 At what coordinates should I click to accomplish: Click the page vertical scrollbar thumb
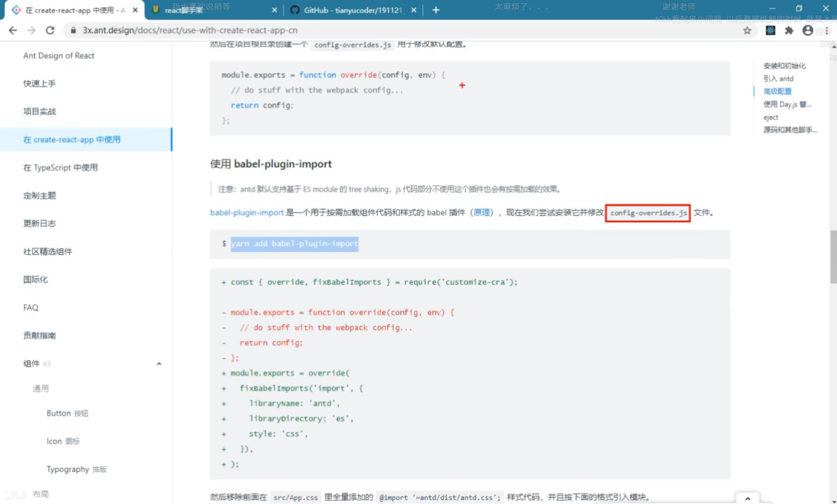point(833,256)
